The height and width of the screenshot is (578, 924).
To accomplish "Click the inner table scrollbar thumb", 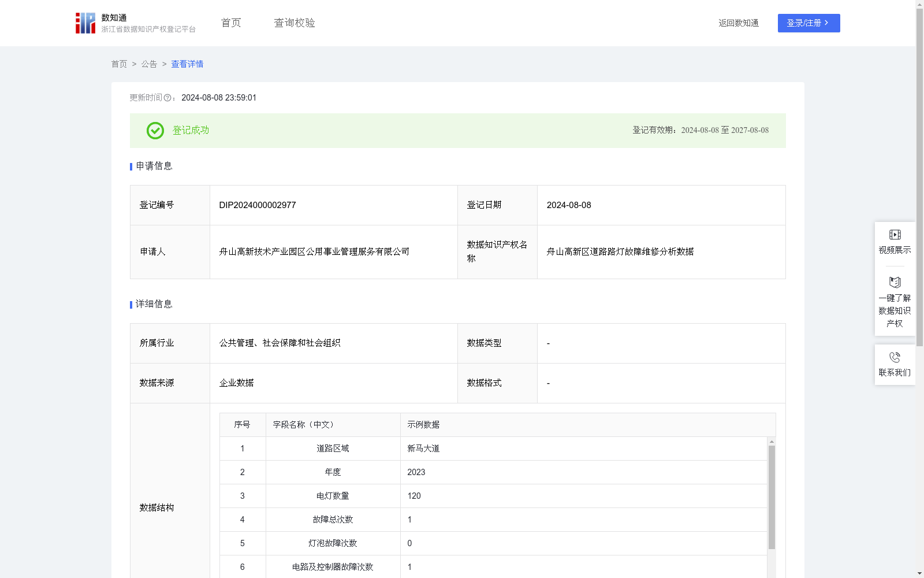I will pyautogui.click(x=772, y=497).
